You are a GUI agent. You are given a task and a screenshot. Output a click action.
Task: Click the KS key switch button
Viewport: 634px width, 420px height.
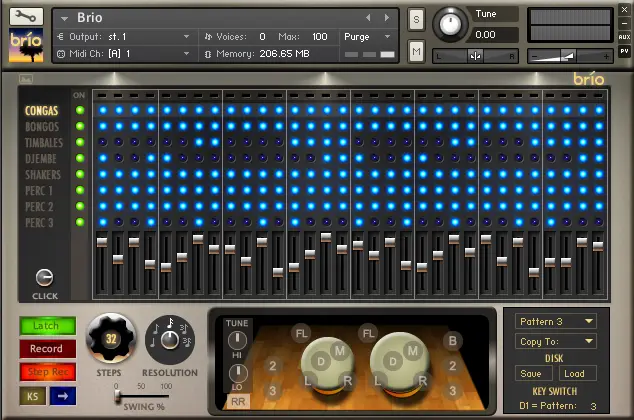coord(33,396)
